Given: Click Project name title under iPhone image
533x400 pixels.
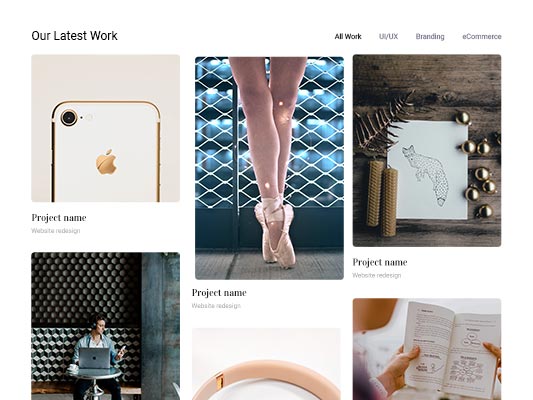Looking at the screenshot, I should [59, 218].
